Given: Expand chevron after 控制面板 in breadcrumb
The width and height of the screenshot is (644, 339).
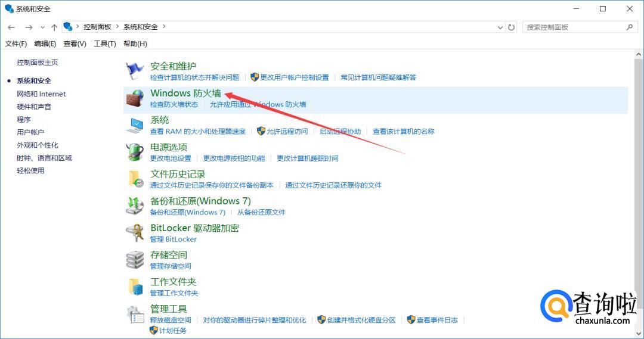Looking at the screenshot, I should (117, 27).
